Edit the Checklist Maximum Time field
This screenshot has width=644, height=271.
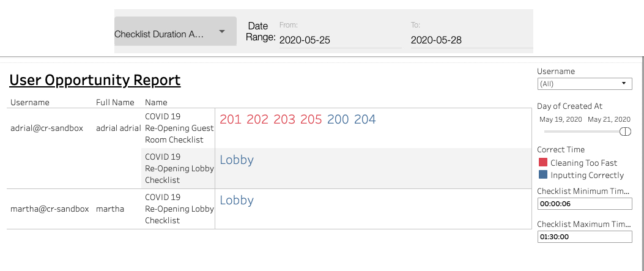[584, 237]
